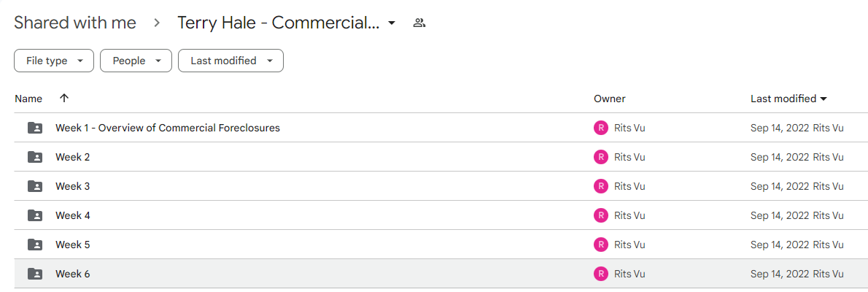
Task: Select the Week 3 shared folder icon
Action: click(x=35, y=186)
